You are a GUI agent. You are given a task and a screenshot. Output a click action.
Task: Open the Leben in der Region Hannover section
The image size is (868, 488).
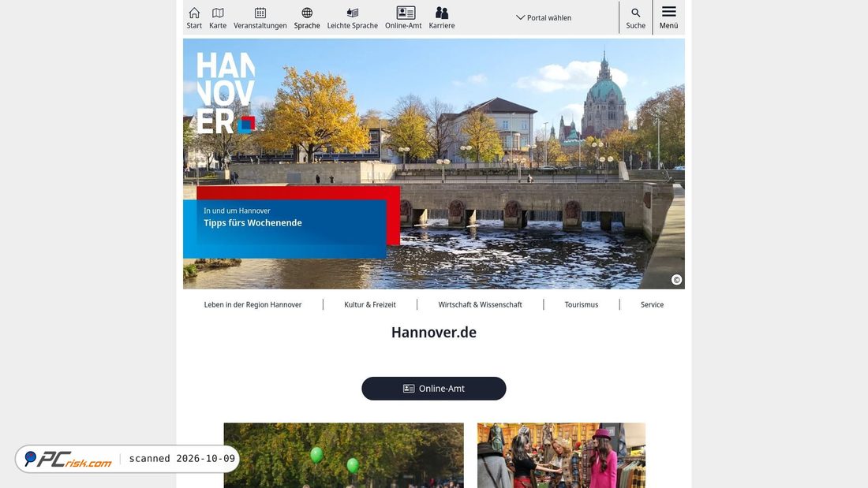[253, 305]
